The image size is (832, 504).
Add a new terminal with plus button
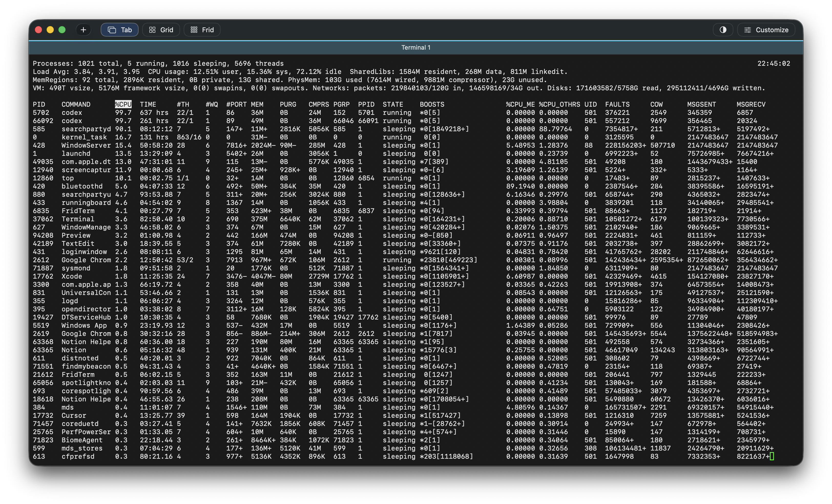pos(84,30)
